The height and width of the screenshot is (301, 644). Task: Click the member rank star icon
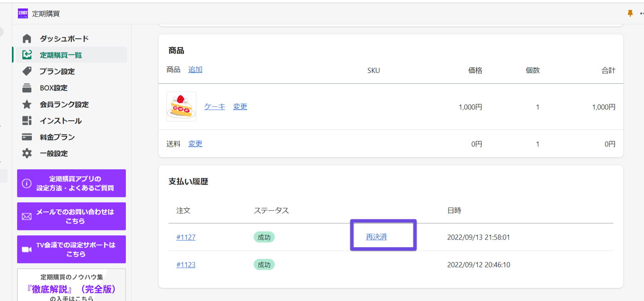coord(27,104)
